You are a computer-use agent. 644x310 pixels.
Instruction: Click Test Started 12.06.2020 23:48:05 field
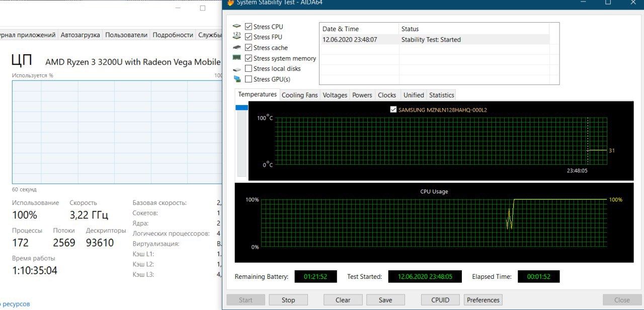tap(425, 276)
